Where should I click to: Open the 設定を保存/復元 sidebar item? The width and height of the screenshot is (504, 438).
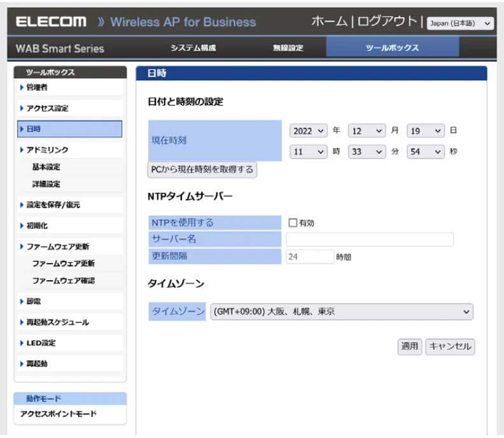point(70,205)
